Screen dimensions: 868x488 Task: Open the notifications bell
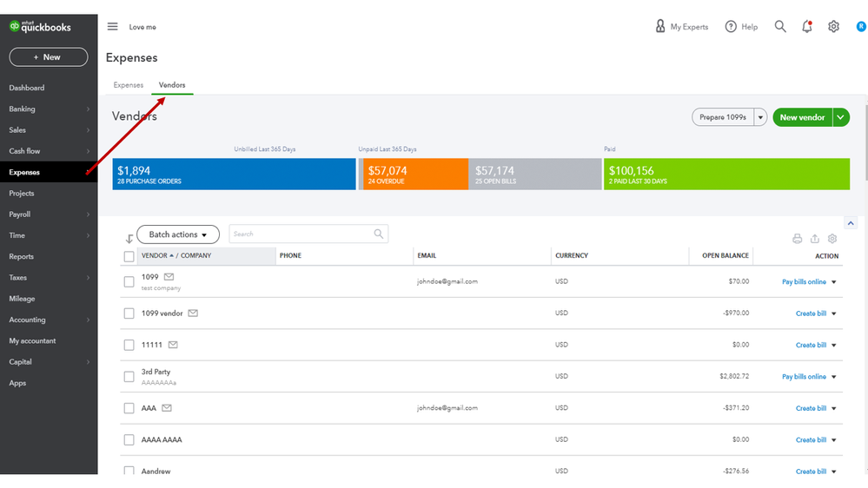pyautogui.click(x=807, y=27)
